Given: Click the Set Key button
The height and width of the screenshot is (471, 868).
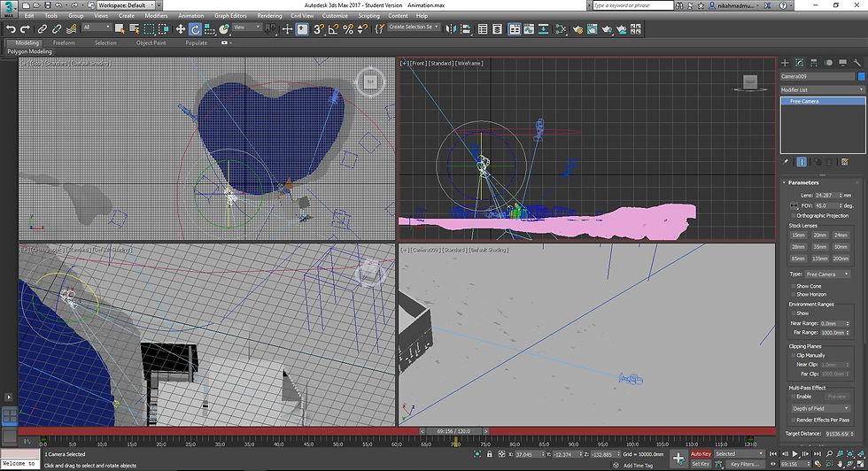Looking at the screenshot, I should (701, 464).
